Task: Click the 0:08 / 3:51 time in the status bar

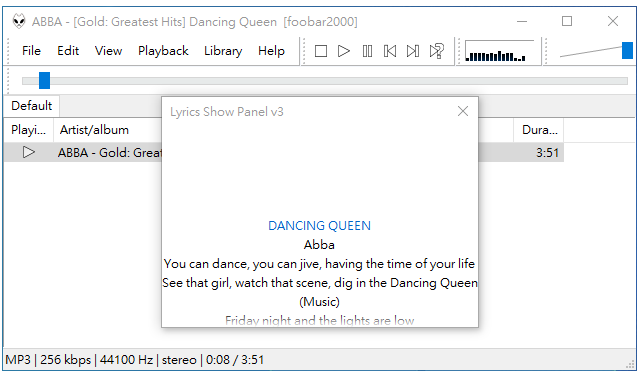Action: pyautogui.click(x=235, y=360)
